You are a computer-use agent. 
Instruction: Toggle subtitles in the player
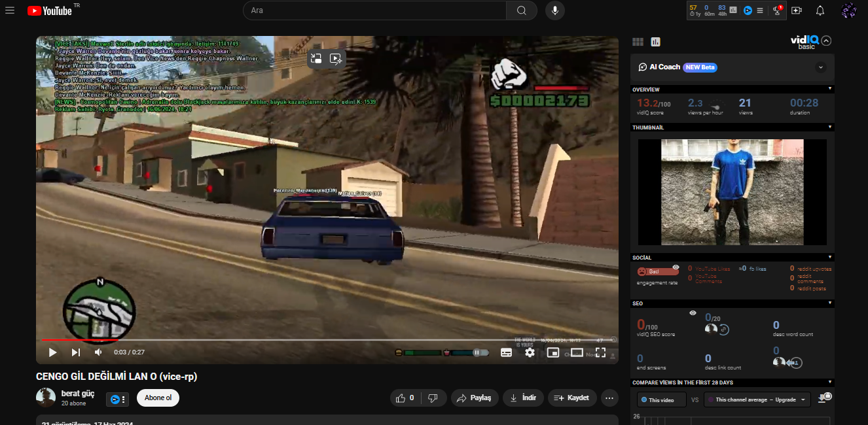click(506, 352)
